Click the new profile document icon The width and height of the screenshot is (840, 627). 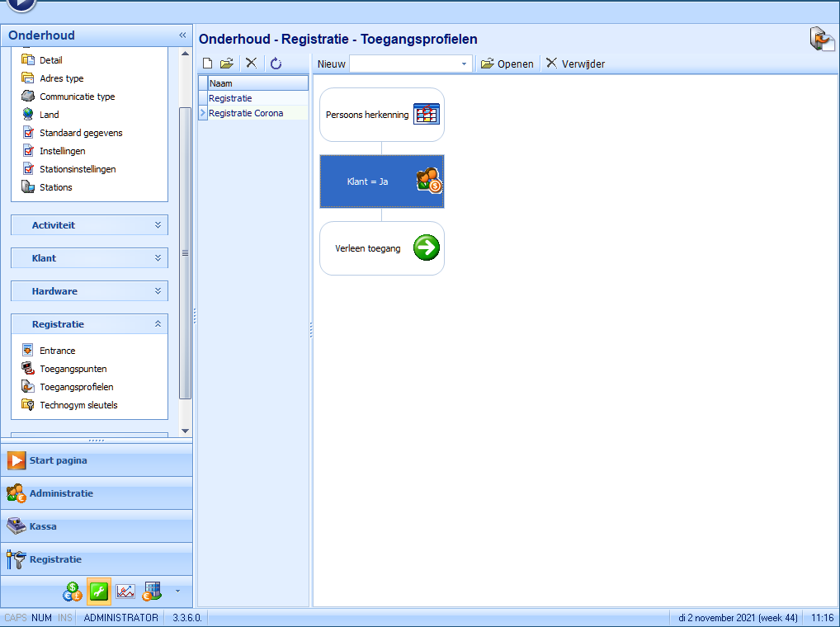208,64
